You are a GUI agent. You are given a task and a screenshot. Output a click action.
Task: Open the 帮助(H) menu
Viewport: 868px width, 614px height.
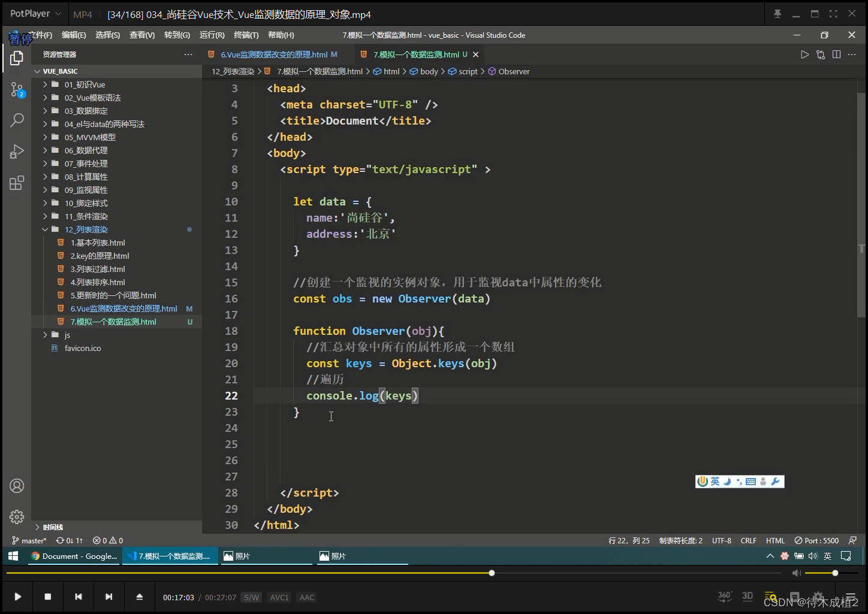(281, 35)
